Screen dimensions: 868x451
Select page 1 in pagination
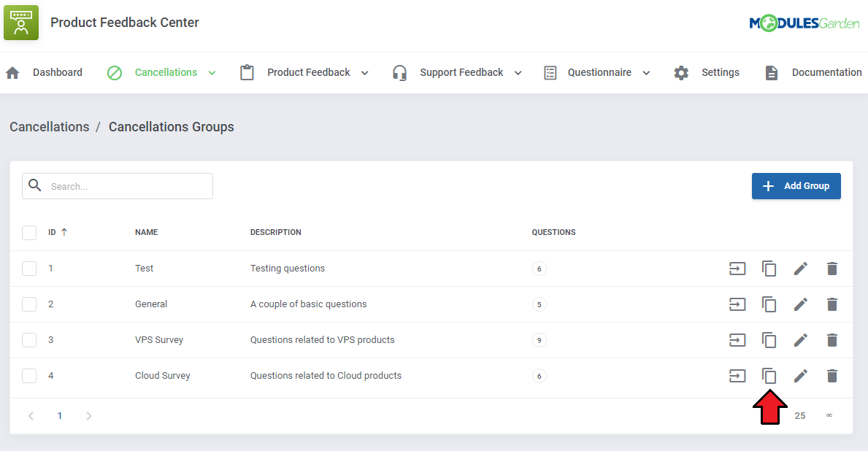[60, 415]
